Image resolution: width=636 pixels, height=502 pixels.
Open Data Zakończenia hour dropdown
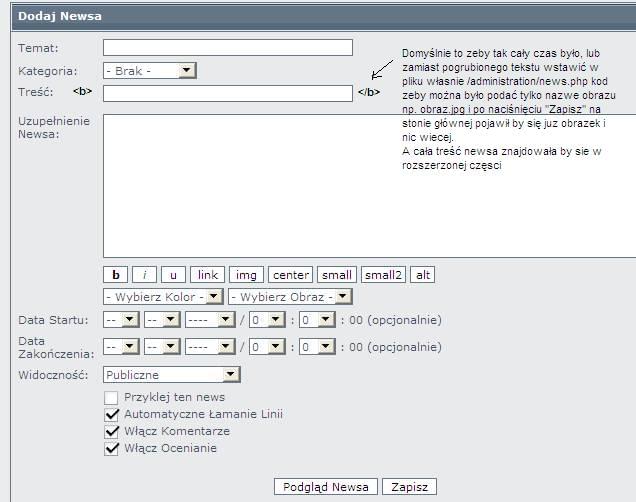267,347
